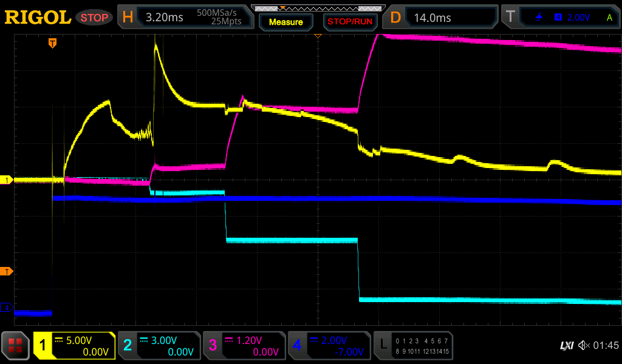Select the yellow channel 1 ground marker
The width and height of the screenshot is (622, 364).
(x=7, y=180)
